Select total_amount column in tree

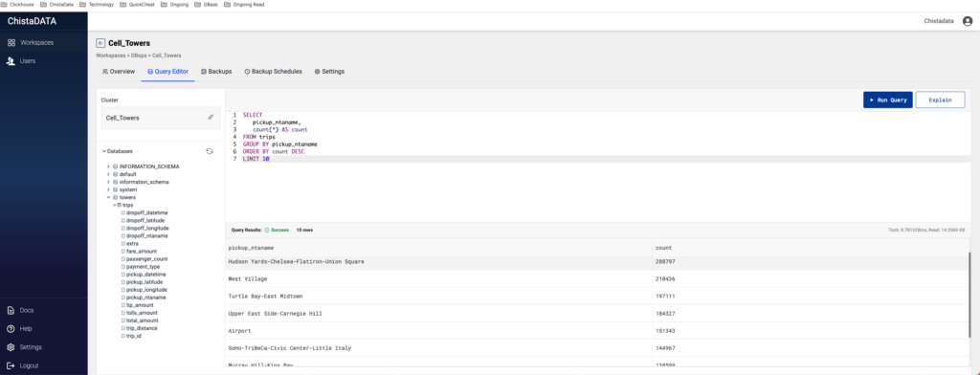click(x=142, y=320)
